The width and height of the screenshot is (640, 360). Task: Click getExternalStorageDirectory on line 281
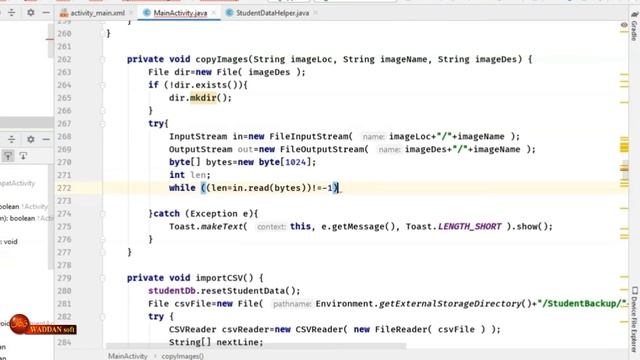[450, 304]
